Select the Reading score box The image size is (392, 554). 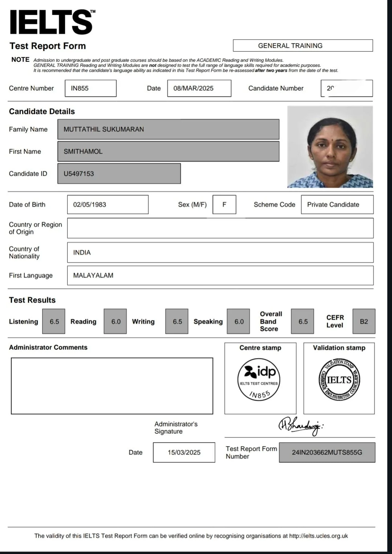[115, 321]
